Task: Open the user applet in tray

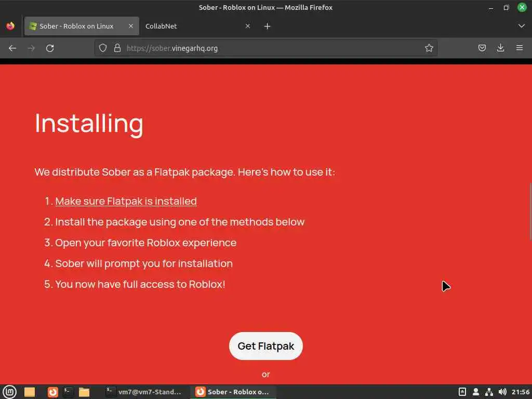Action: point(476,392)
